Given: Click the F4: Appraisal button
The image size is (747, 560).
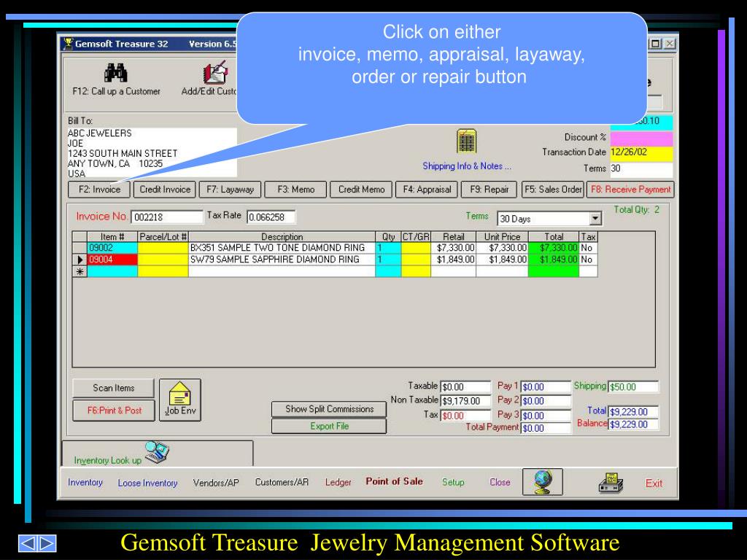Looking at the screenshot, I should [x=427, y=190].
